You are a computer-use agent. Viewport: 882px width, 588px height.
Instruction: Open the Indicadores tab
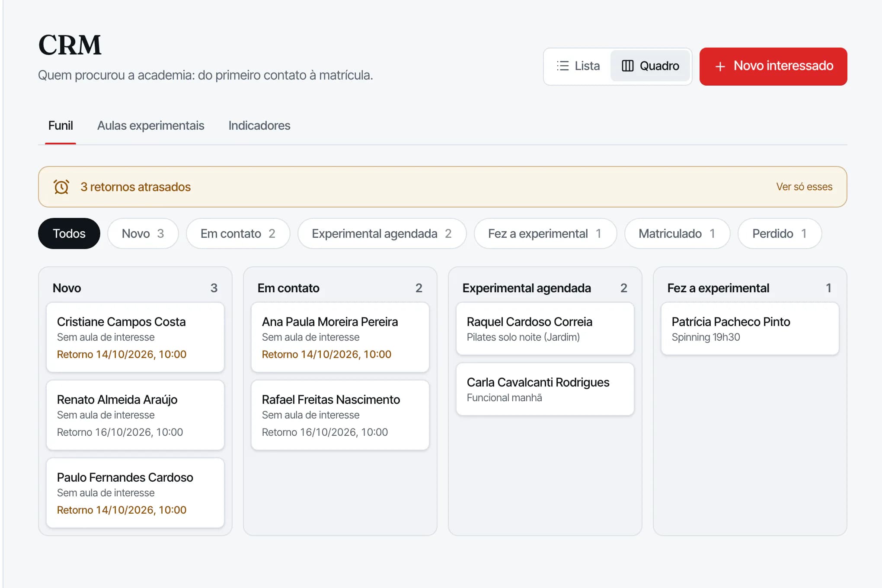point(259,125)
